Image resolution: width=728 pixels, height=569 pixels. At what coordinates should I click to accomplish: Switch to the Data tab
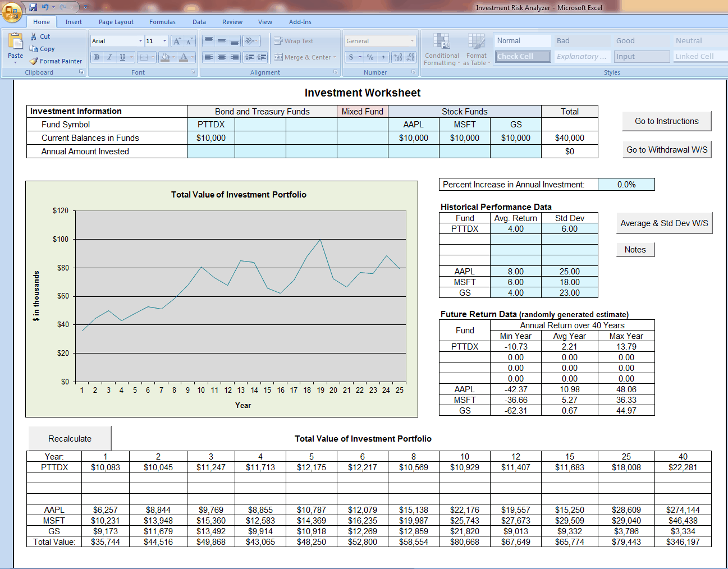point(199,22)
